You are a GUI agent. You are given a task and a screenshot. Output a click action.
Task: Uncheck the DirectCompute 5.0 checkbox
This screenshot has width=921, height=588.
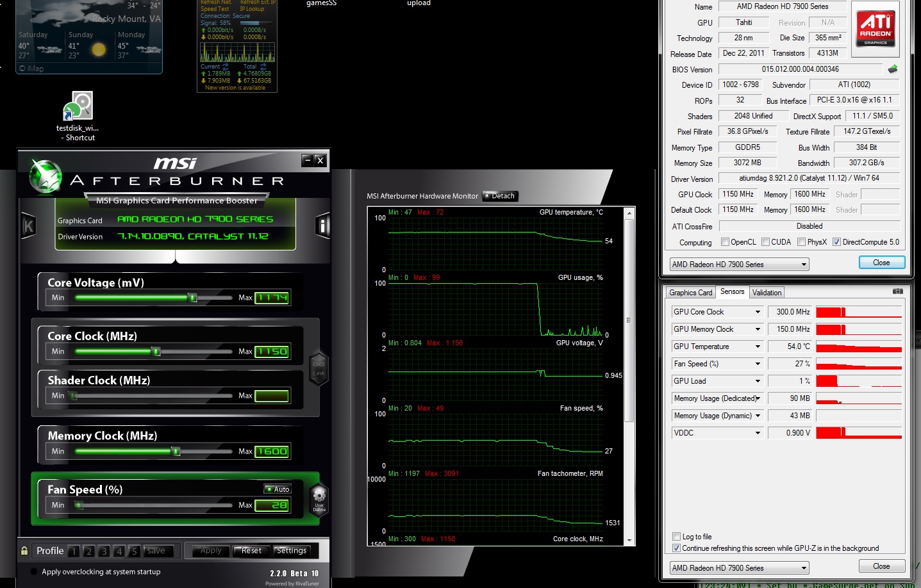click(x=836, y=242)
